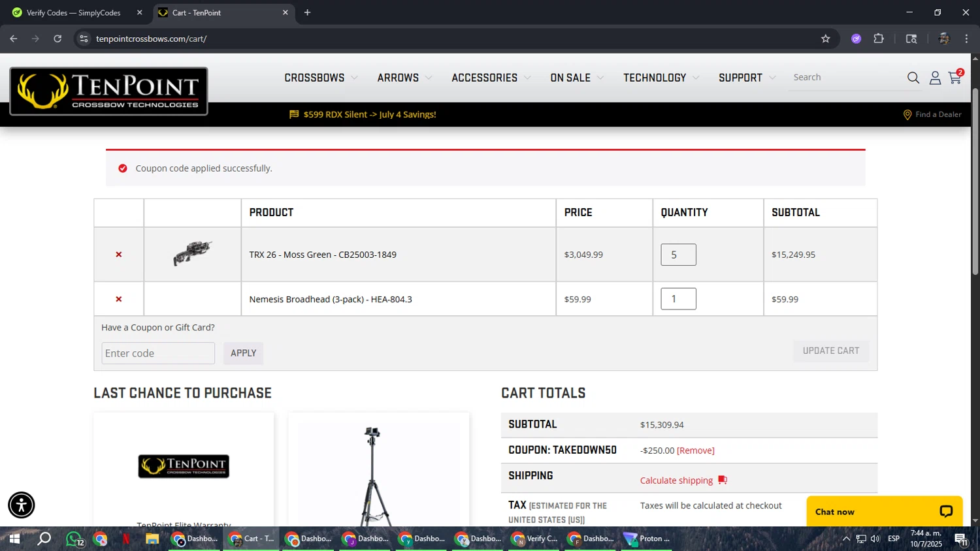Image resolution: width=980 pixels, height=551 pixels.
Task: Click the Update Cart button
Action: pos(831,351)
